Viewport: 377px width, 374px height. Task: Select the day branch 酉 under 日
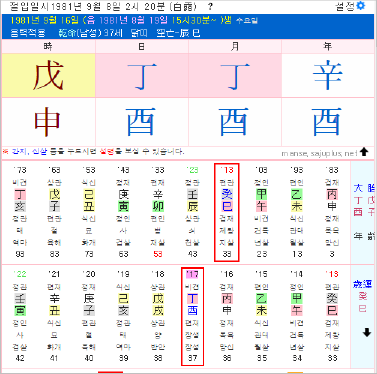pyautogui.click(x=141, y=122)
